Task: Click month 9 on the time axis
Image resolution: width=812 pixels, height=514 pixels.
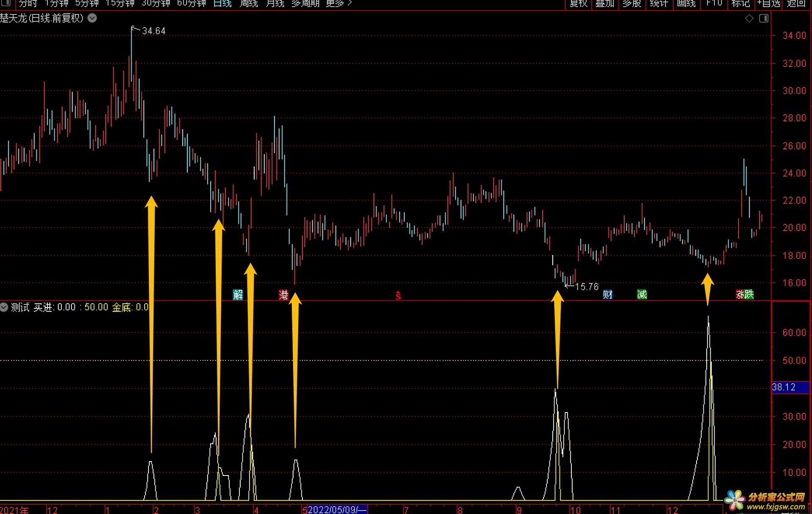Action: pos(519,510)
